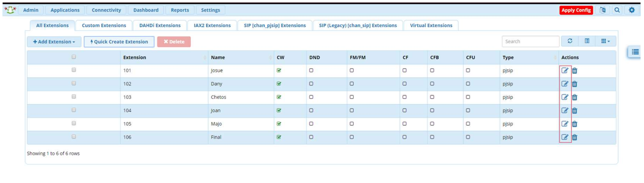Click the red Apply Config button
Screen dimensions: 644x183
(576, 10)
